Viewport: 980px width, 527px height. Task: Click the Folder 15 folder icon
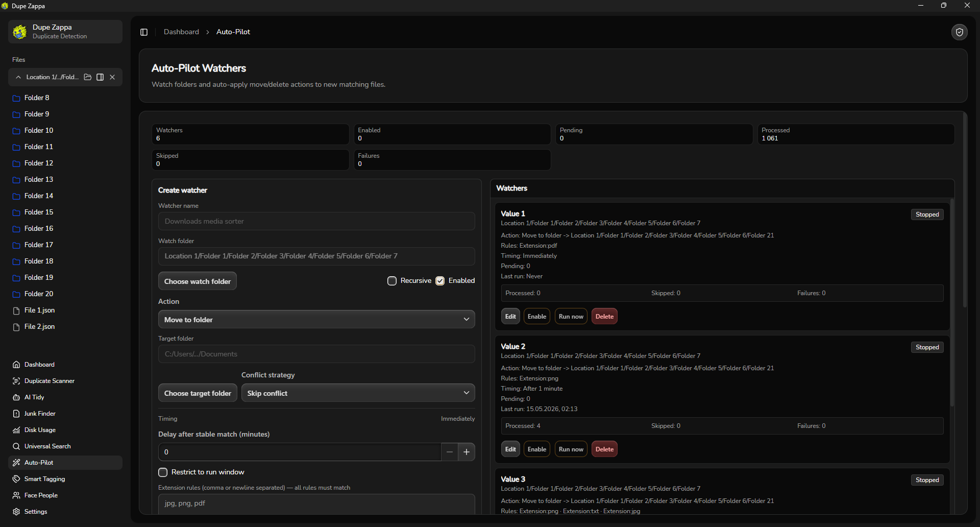pos(16,212)
